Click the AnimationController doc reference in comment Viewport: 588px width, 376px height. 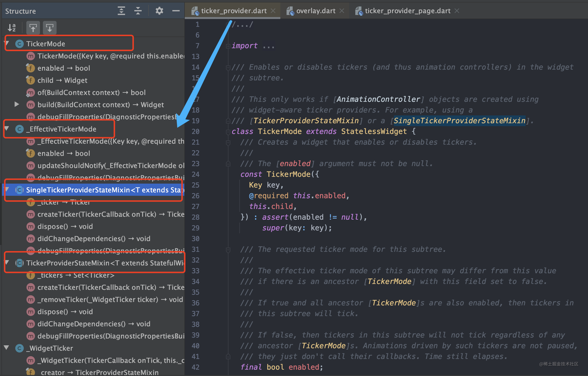[378, 99]
